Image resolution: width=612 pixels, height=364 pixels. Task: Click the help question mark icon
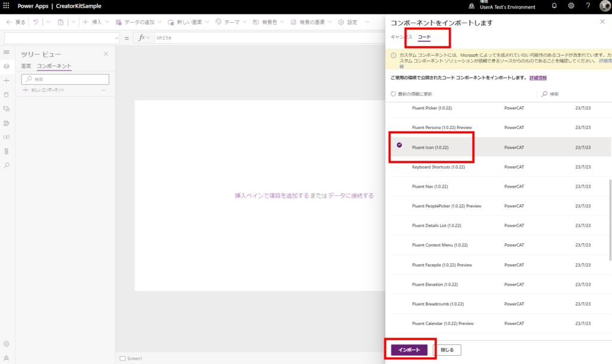588,6
